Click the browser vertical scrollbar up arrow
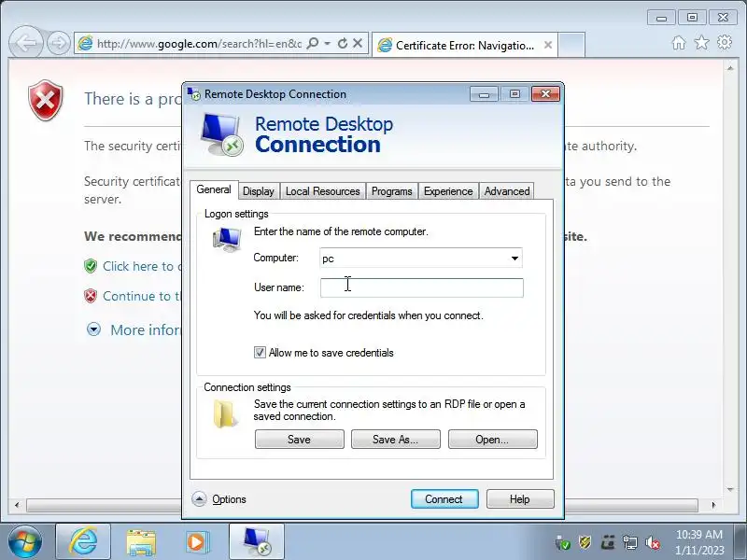Viewport: 747px width, 560px height. pyautogui.click(x=730, y=68)
